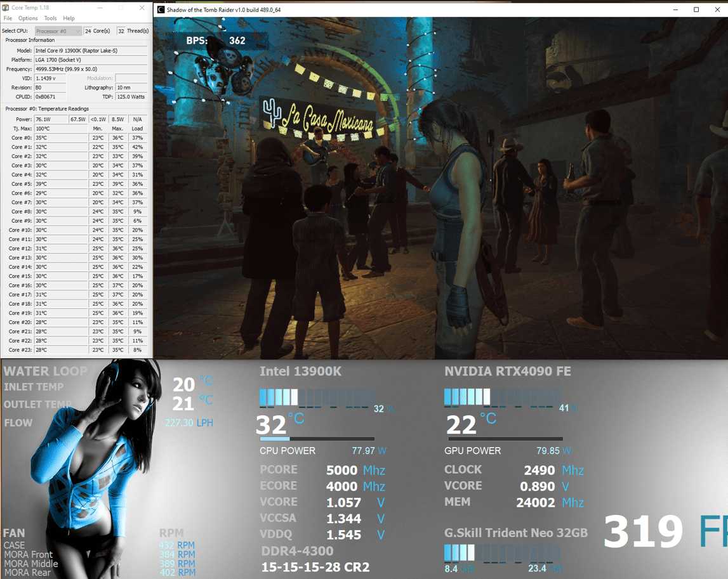
Task: Click the Core #12 temperature 31°C
Action: (61, 248)
